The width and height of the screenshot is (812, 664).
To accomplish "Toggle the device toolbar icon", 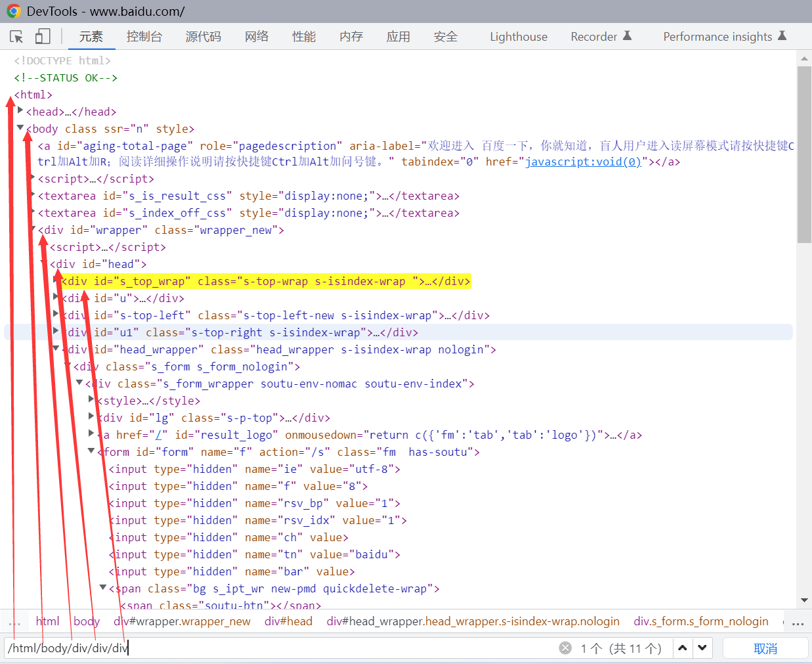I will [43, 37].
